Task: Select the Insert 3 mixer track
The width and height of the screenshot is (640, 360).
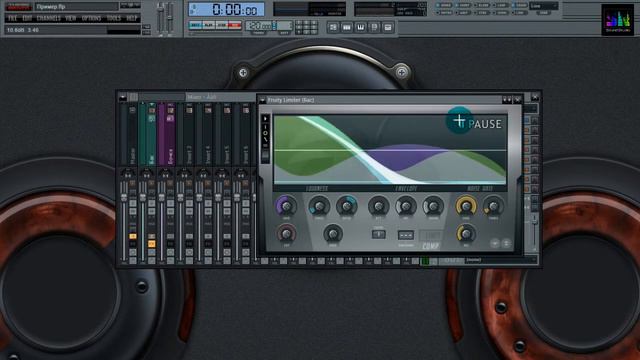Action: [185, 135]
